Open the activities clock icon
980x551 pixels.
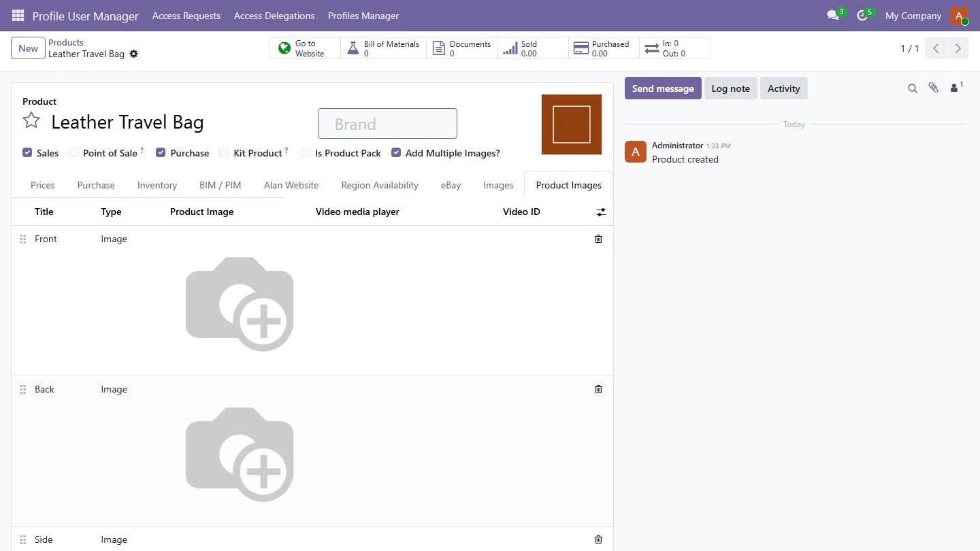coord(862,15)
